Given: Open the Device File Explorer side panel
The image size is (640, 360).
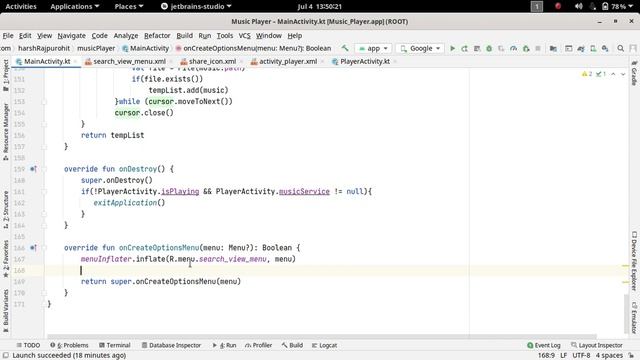Looking at the screenshot, I should 634,261.
